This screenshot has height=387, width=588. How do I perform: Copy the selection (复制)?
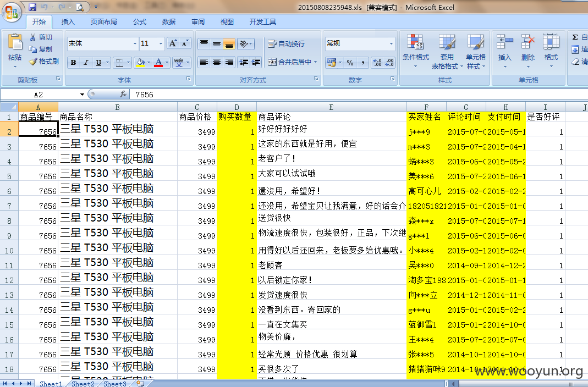click(x=41, y=49)
